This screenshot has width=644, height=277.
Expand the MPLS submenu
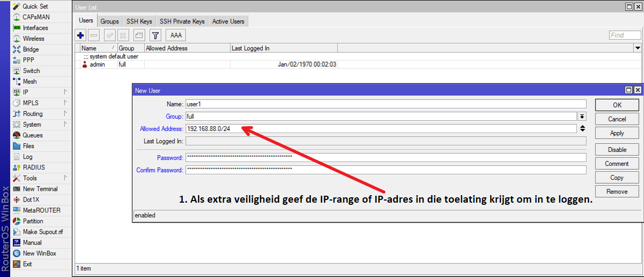(x=65, y=103)
